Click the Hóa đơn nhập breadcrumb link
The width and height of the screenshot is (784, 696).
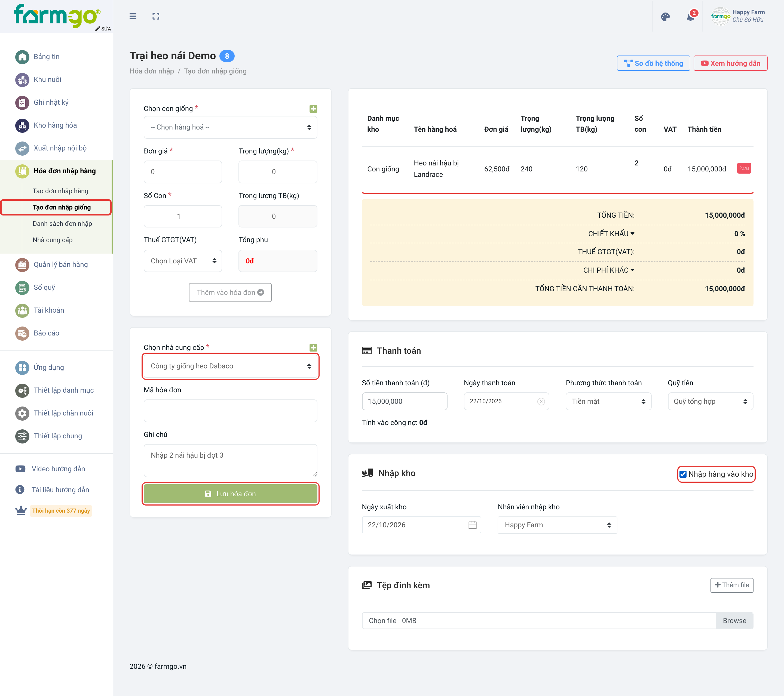(152, 71)
